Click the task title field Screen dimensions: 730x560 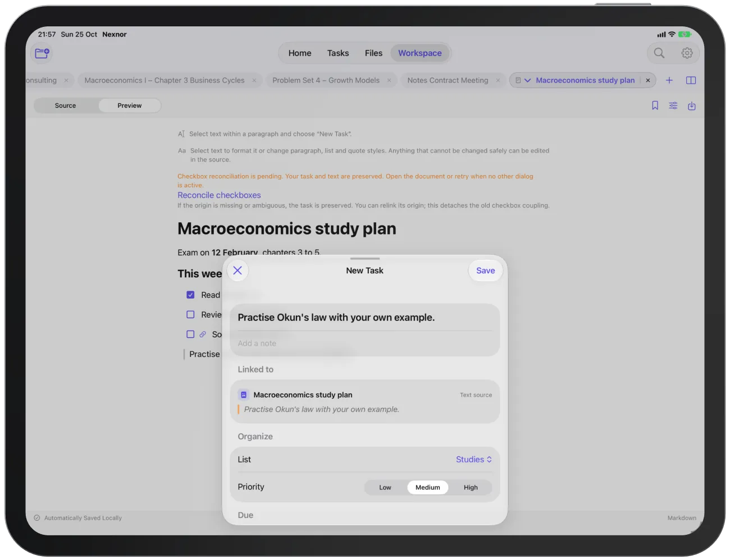pyautogui.click(x=365, y=318)
